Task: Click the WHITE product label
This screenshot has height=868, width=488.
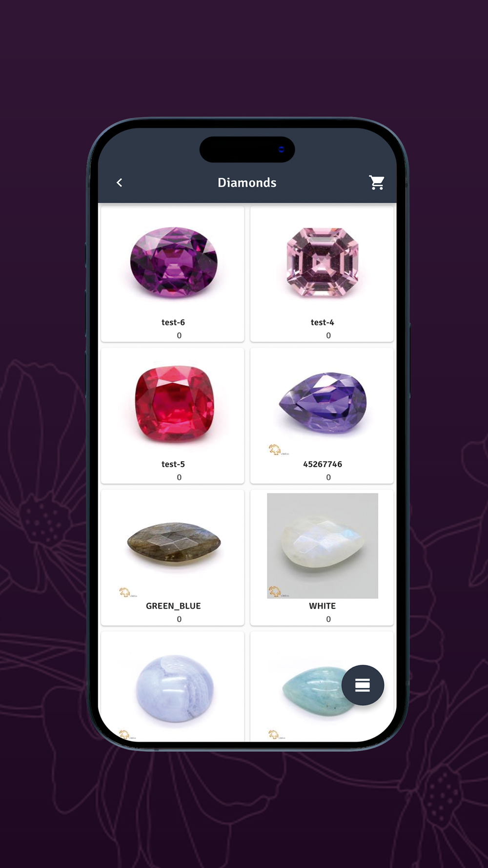Action: 323,606
